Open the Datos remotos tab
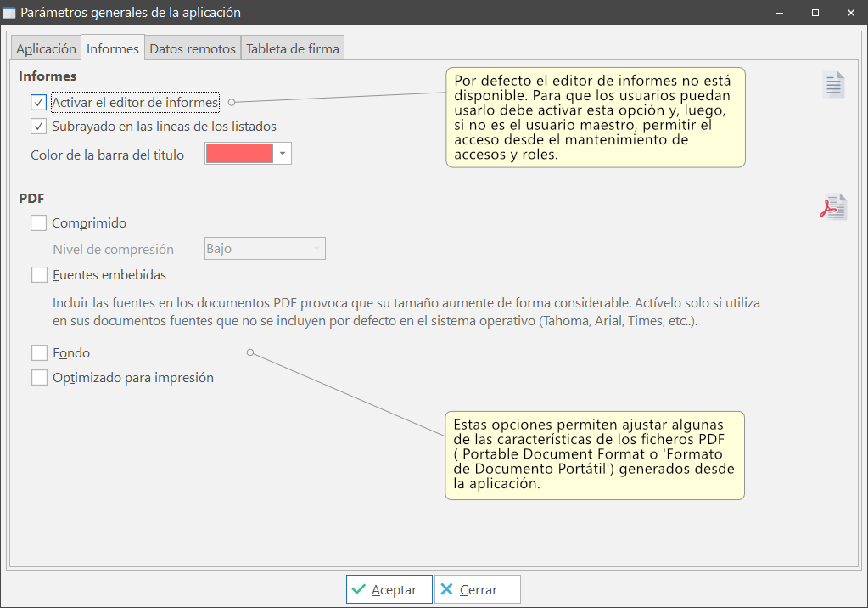 (193, 48)
